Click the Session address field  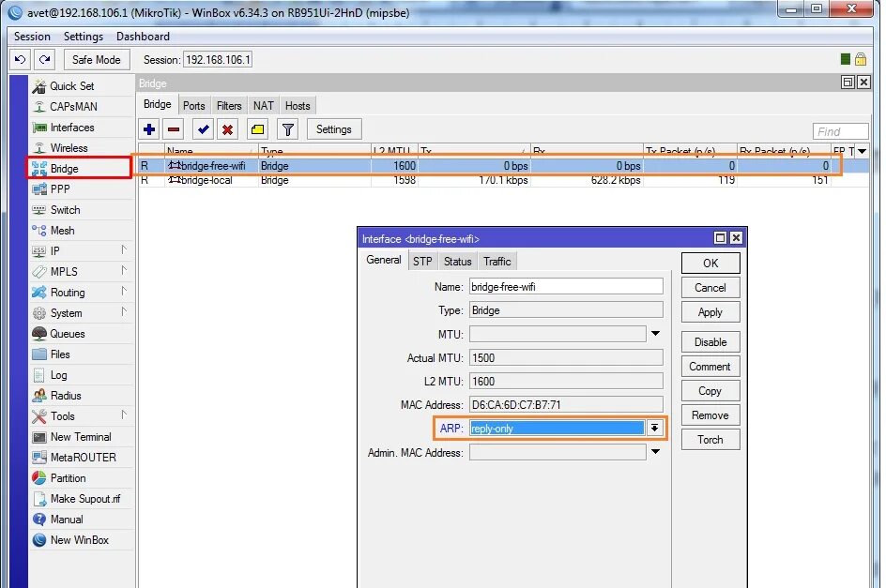coord(218,59)
